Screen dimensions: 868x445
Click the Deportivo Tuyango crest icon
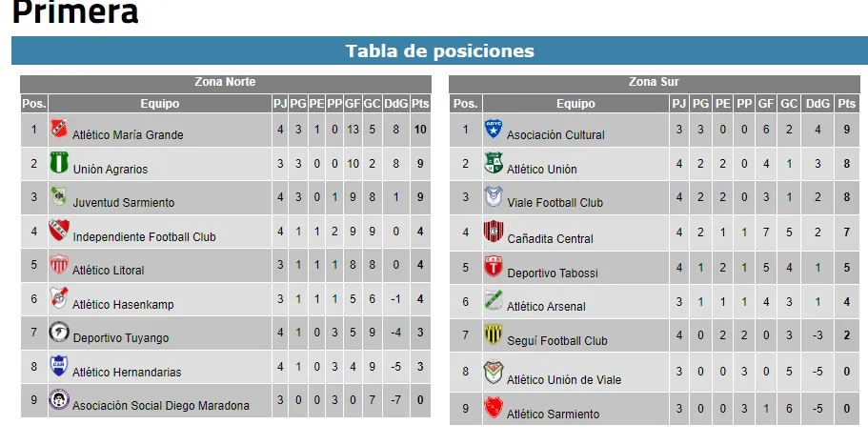click(x=59, y=333)
